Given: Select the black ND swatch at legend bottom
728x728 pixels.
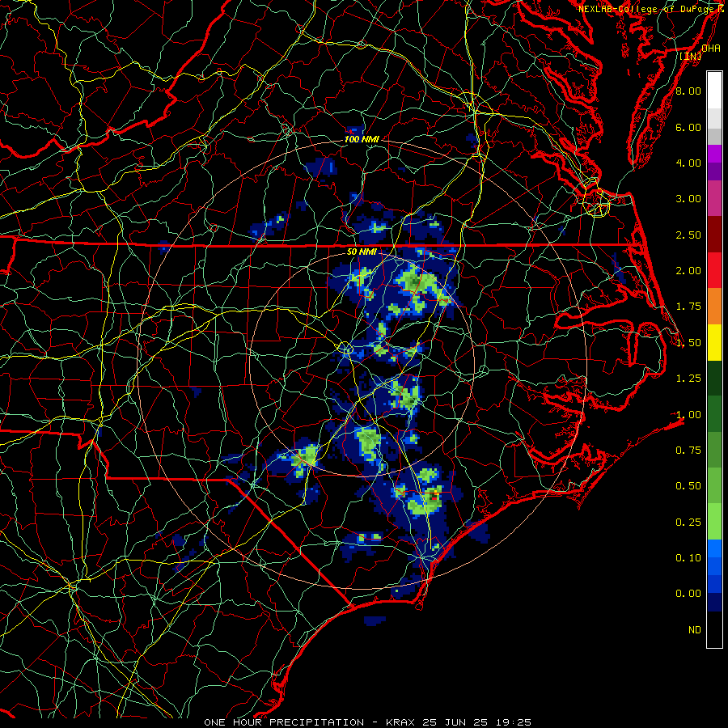Looking at the screenshot, I should (714, 629).
